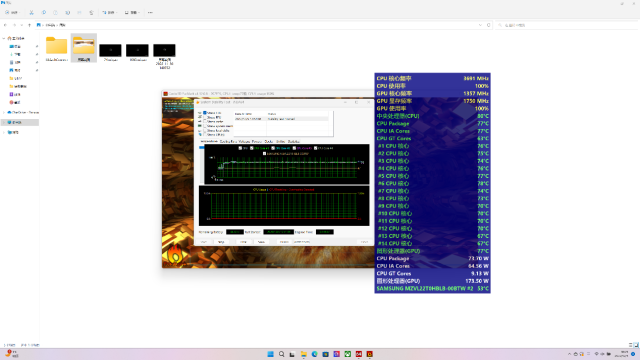This screenshot has width=640, height=360.
Task: Click the Cut icon in Explorer toolbar
Action: 31,13
